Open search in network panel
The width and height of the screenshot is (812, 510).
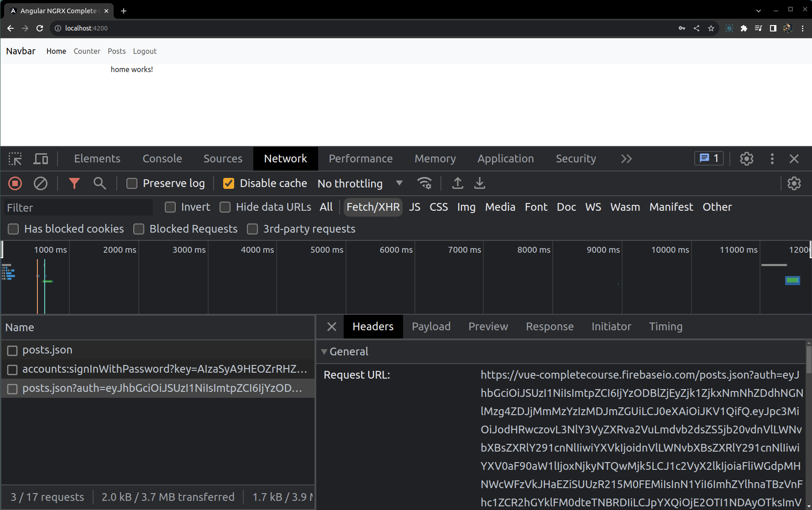(x=100, y=183)
